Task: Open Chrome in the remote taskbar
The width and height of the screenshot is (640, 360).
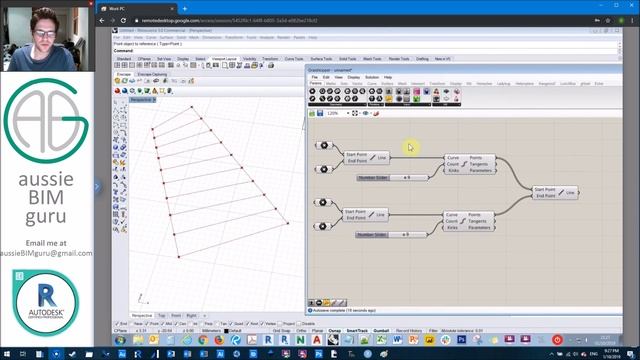Action: click(x=203, y=340)
